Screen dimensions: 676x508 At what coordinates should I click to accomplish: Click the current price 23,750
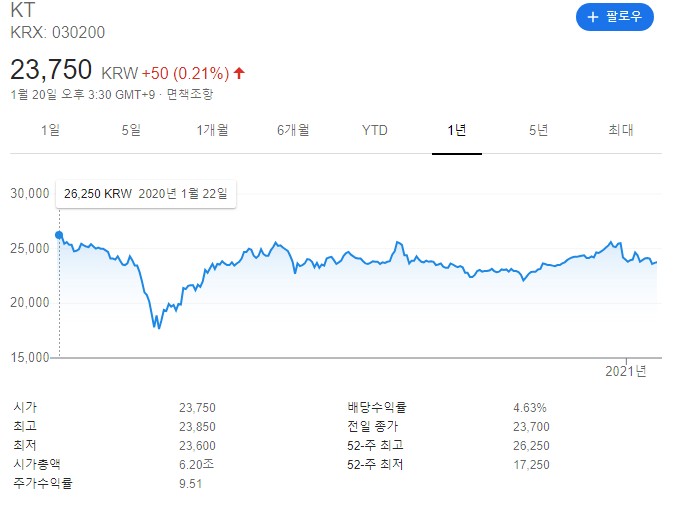51,70
